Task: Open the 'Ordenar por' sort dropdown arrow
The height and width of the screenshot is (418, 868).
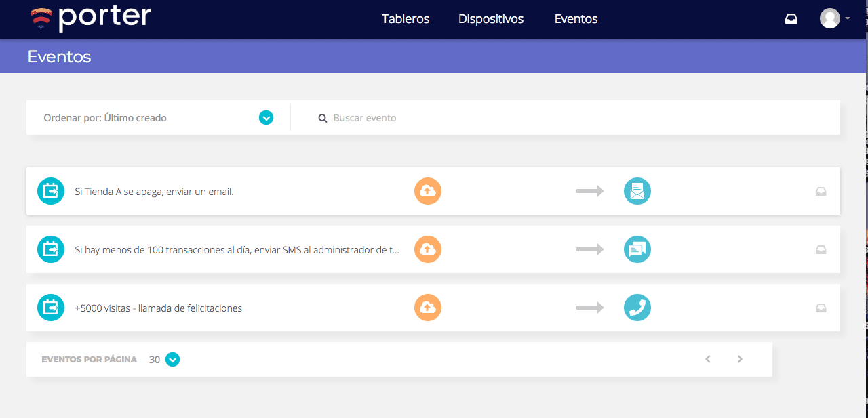Action: (266, 118)
